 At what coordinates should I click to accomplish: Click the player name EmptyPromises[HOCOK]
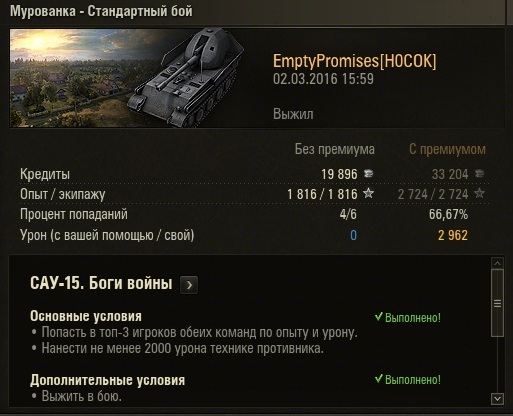tap(355, 61)
